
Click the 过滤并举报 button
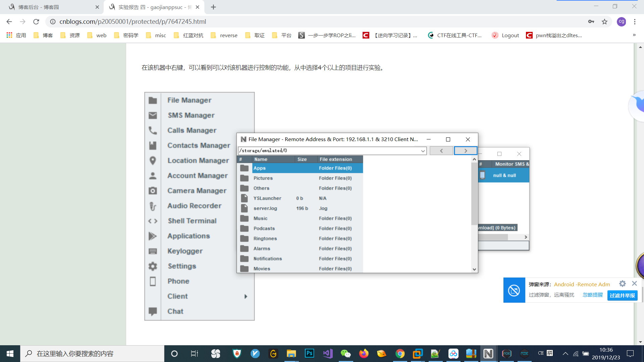[x=622, y=295]
